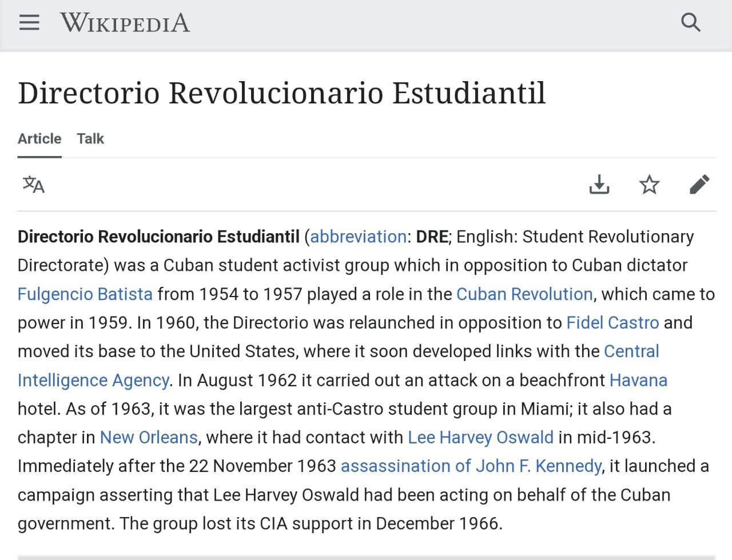Open the search magnifier icon

pyautogui.click(x=691, y=23)
